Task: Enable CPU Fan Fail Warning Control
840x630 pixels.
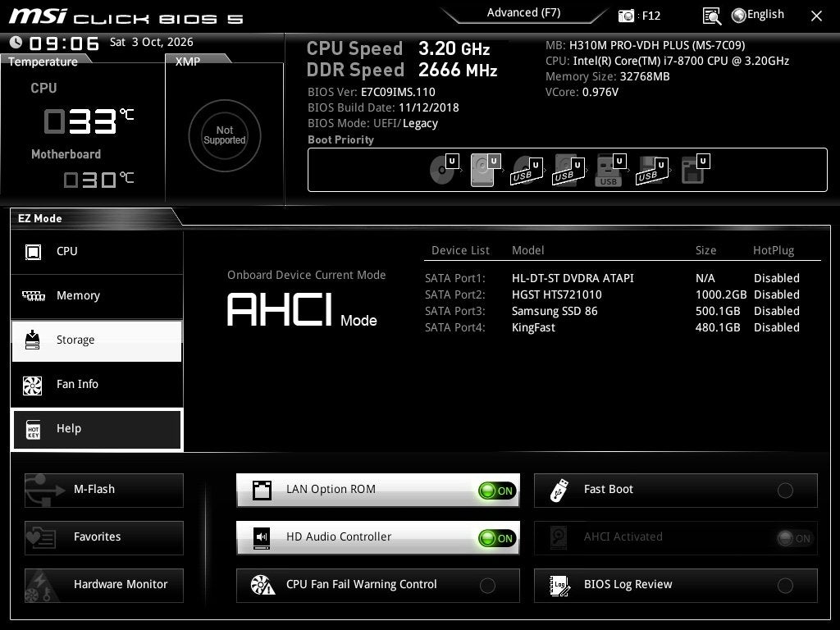Action: 487,586
